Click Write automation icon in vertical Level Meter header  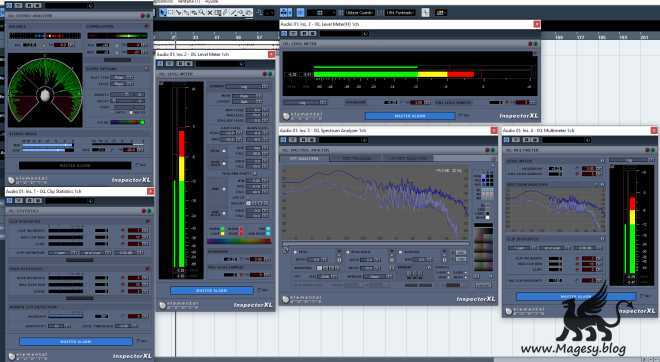pyautogui.click(x=188, y=64)
